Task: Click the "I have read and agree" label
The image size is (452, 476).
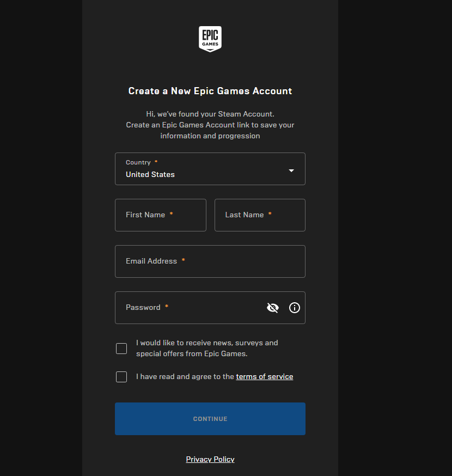Action: click(x=185, y=376)
